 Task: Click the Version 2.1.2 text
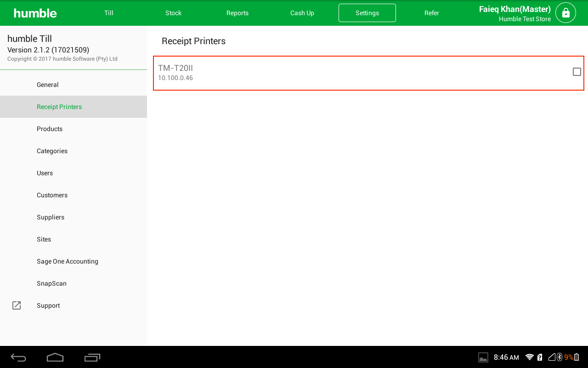[x=48, y=50]
